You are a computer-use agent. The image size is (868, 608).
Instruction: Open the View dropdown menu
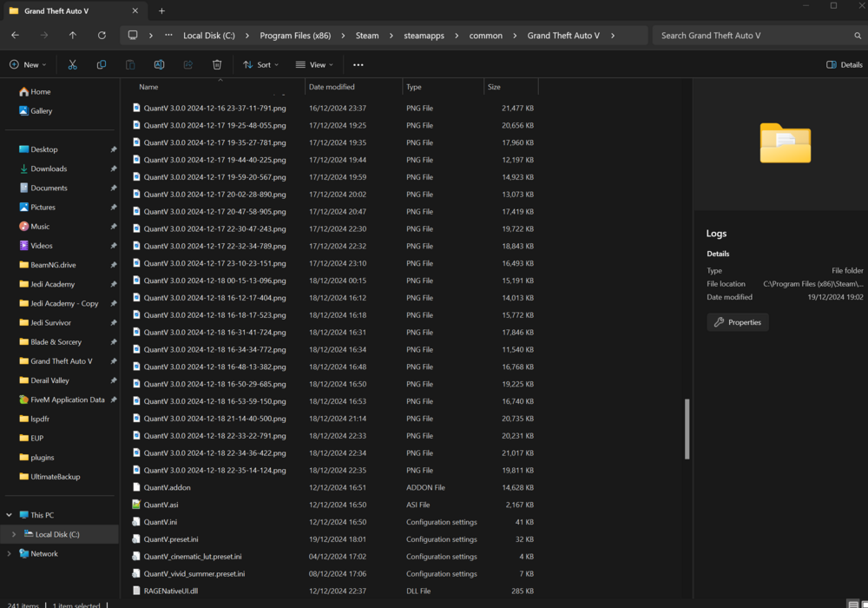click(315, 64)
